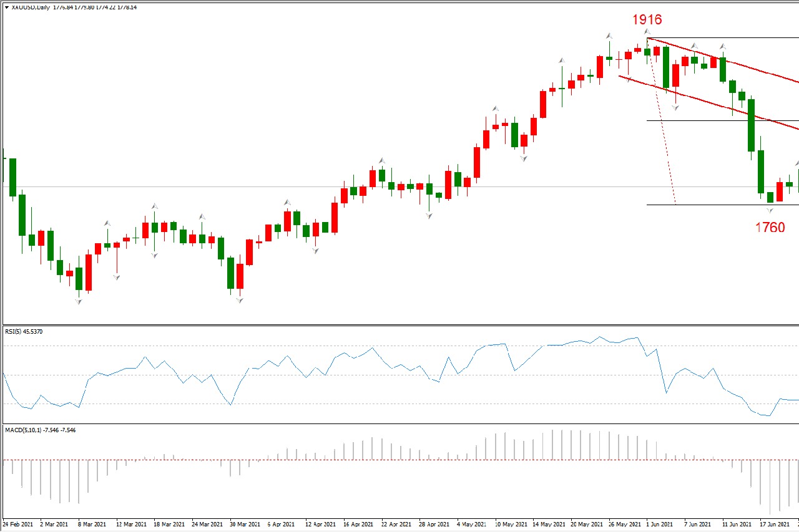799x532 pixels.
Task: Click the down fractal arrow above 1760 label
Action: [x=770, y=211]
